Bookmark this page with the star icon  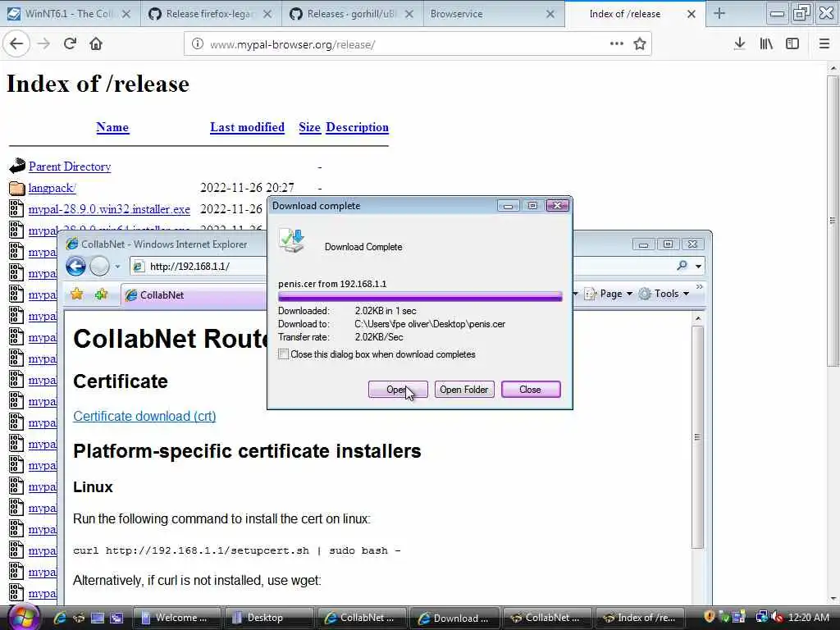point(640,44)
